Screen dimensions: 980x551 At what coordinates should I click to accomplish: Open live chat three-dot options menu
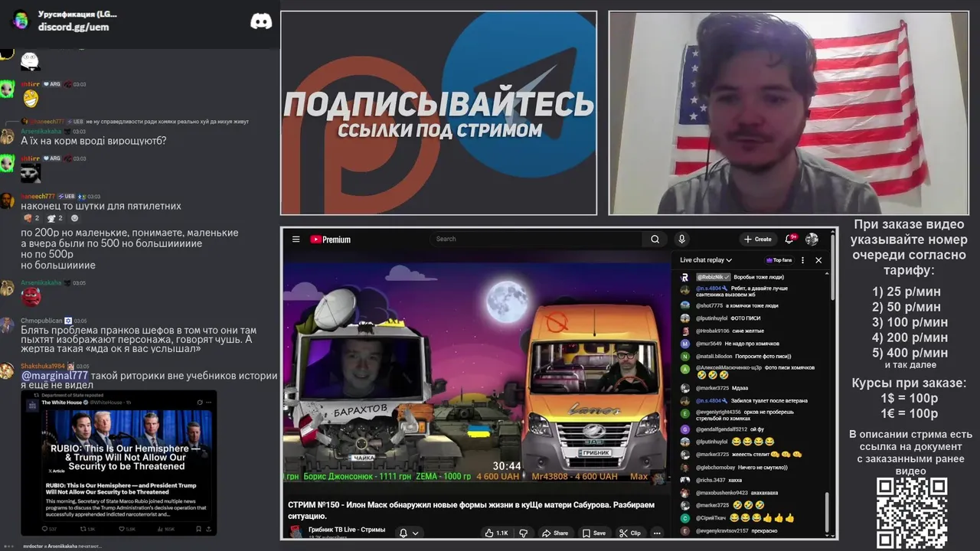[802, 260]
